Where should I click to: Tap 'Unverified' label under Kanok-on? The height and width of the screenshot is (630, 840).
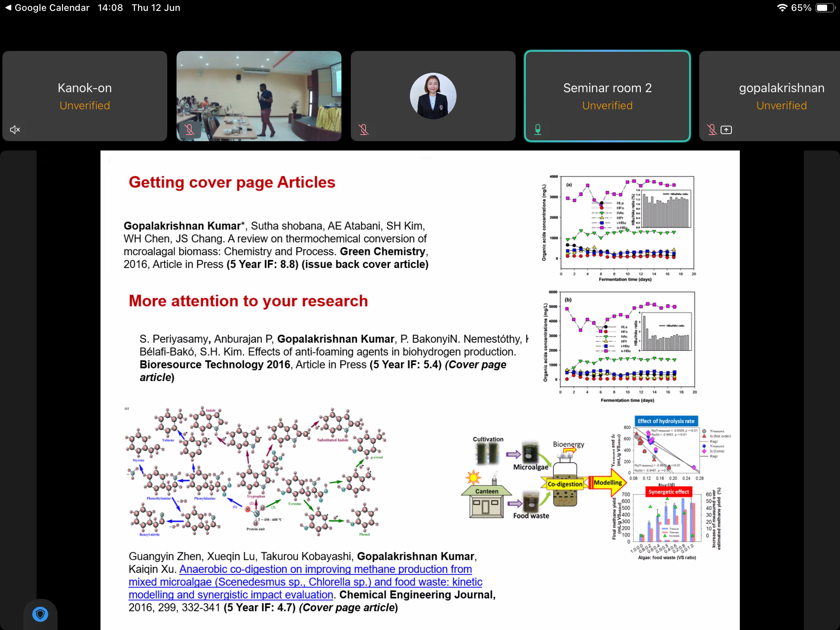click(x=85, y=106)
